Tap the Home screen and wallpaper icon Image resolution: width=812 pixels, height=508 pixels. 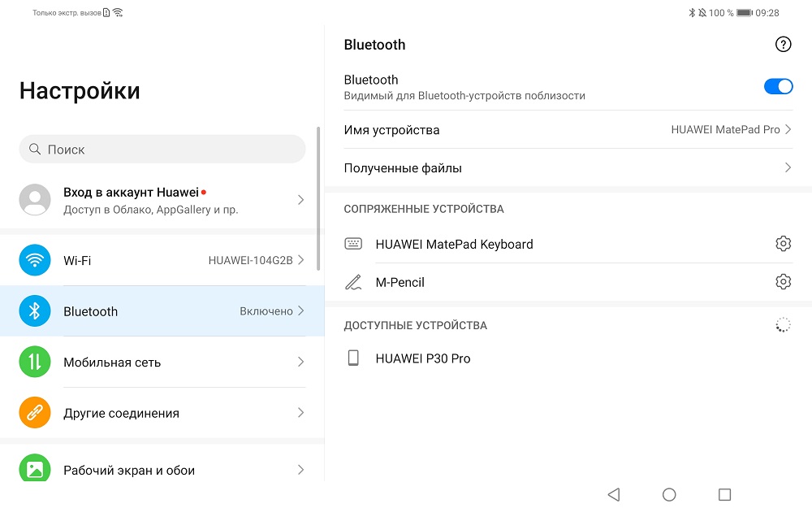35,468
